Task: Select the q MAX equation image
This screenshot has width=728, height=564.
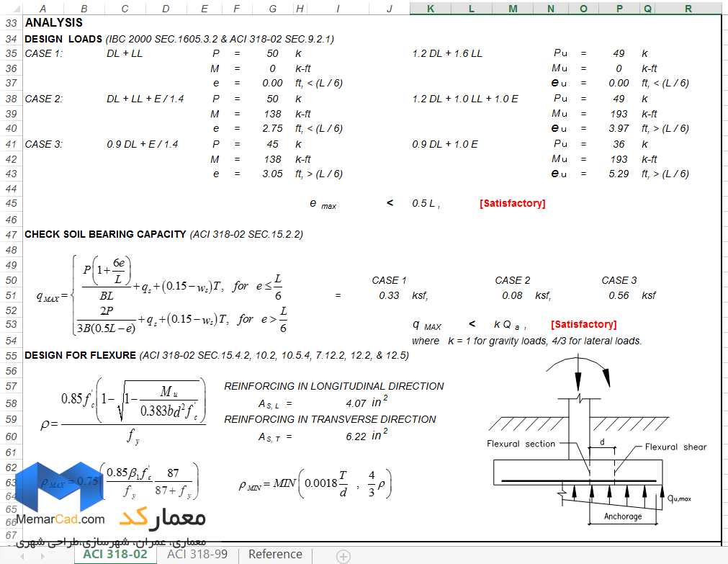Action: tap(163, 295)
